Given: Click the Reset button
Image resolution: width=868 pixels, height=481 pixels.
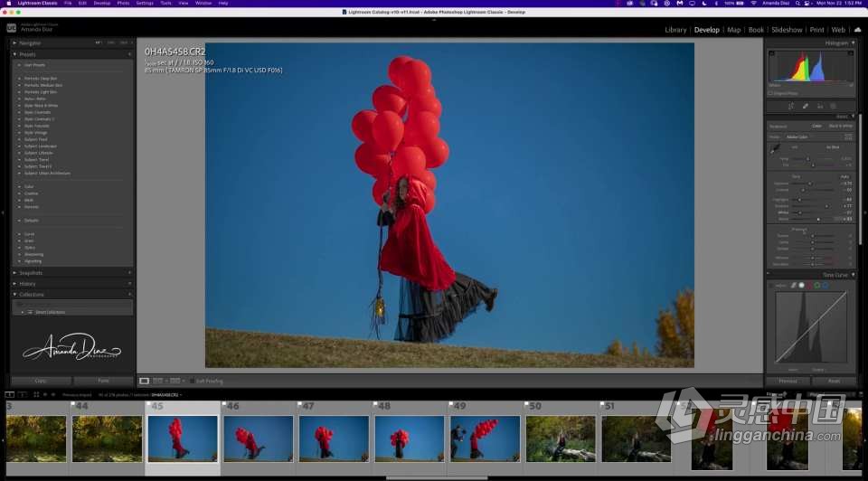Looking at the screenshot, I should click(x=834, y=381).
